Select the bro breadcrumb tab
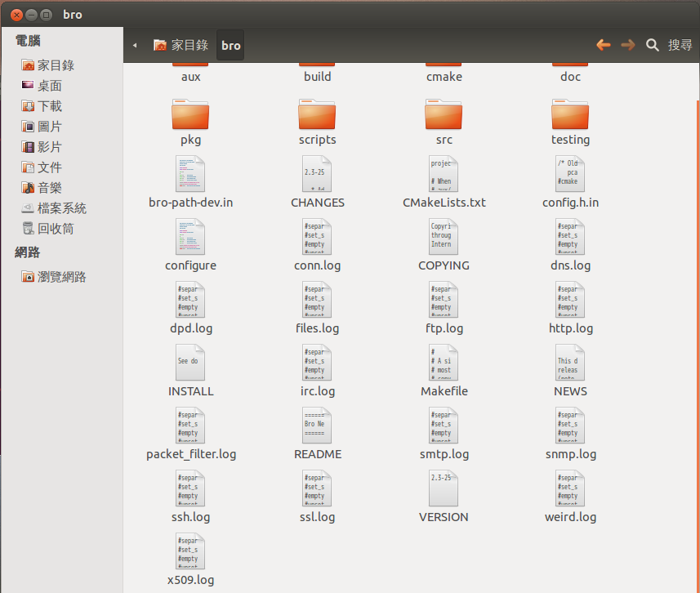Image resolution: width=700 pixels, height=593 pixels. click(x=230, y=45)
